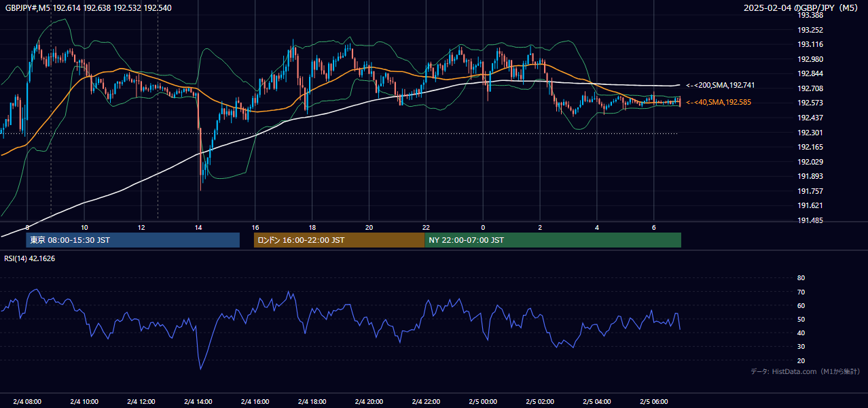Viewport: 868px width, 408px height.
Task: Click price axis value 192.301
Action: coord(810,133)
